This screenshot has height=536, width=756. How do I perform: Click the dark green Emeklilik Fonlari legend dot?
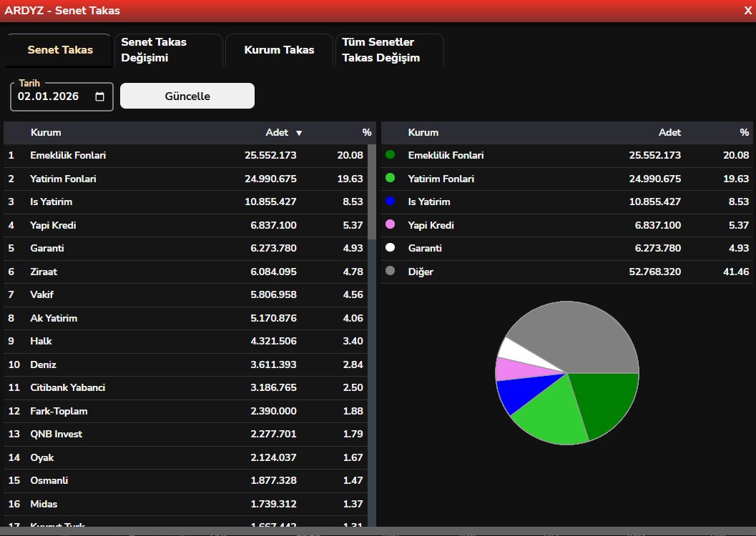tap(390, 154)
